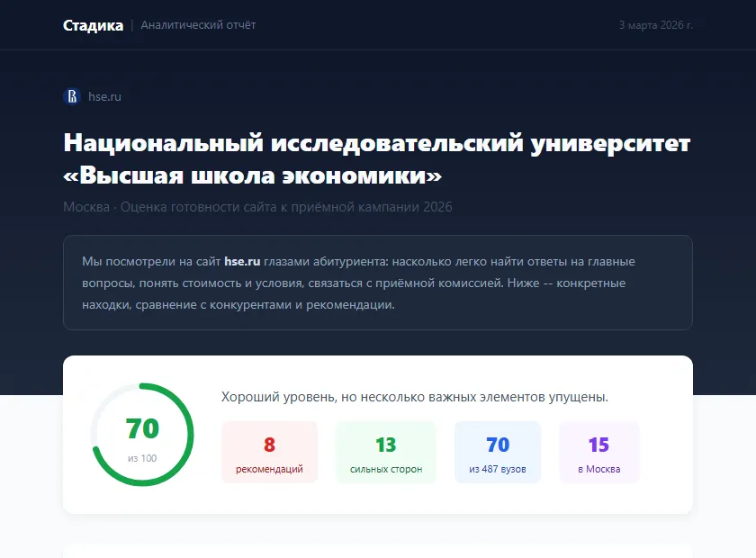Open the hse.ru site label
This screenshot has width=756, height=558.
pos(104,96)
